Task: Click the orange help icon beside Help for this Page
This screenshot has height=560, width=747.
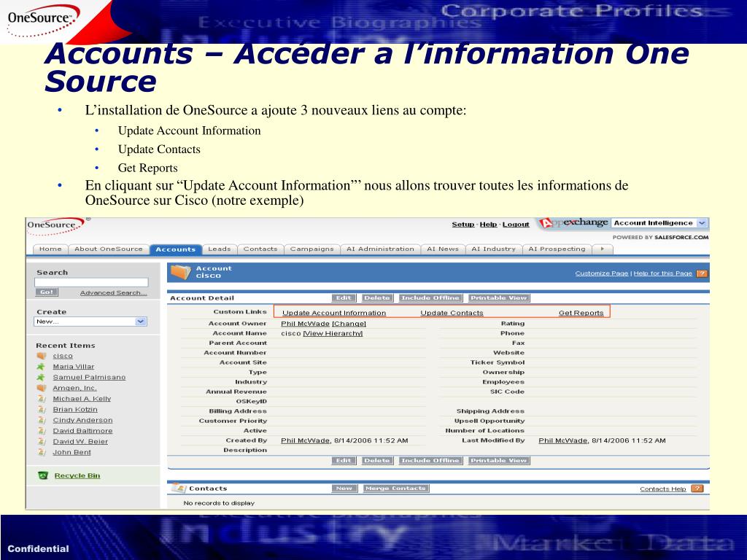Action: coord(702,273)
